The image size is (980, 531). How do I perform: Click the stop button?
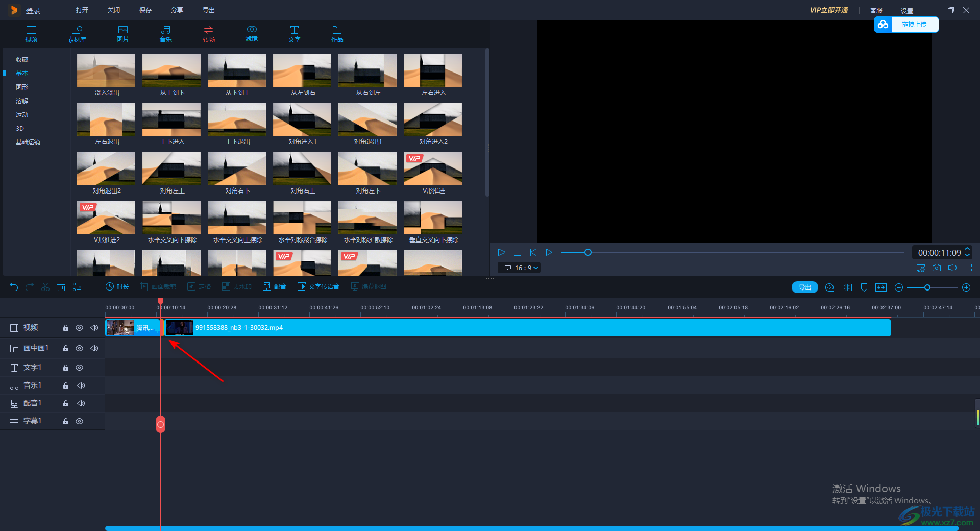[518, 252]
